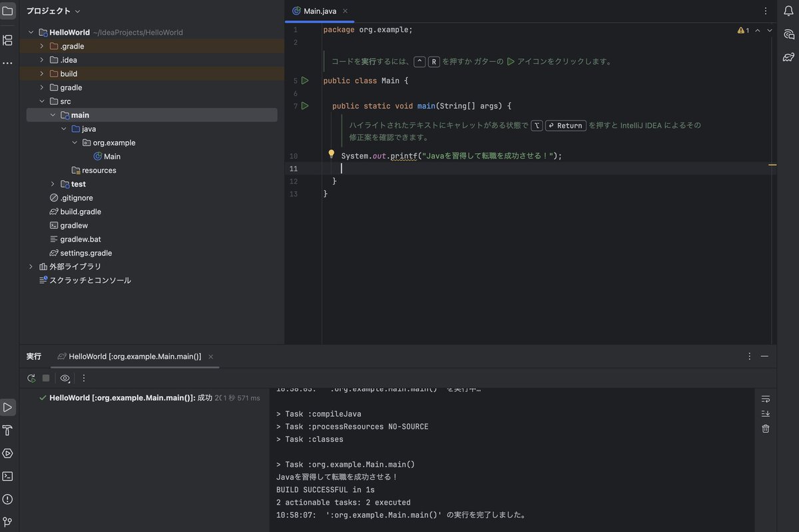Open editor tab options menu
This screenshot has height=532, width=799.
pyautogui.click(x=766, y=11)
